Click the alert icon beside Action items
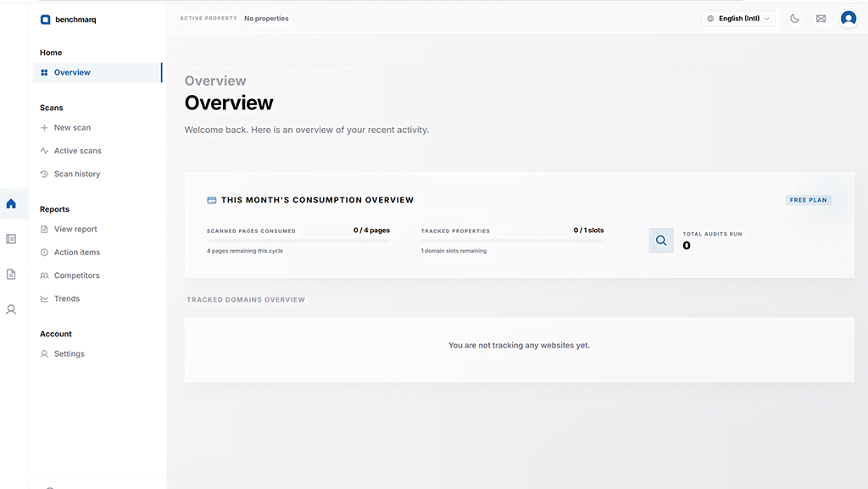The width and height of the screenshot is (868, 489). coord(44,253)
